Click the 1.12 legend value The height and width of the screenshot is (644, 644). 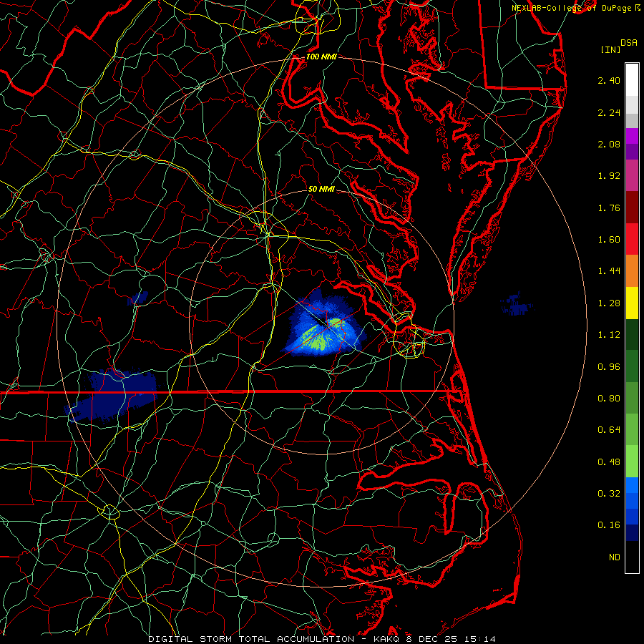[x=609, y=335]
